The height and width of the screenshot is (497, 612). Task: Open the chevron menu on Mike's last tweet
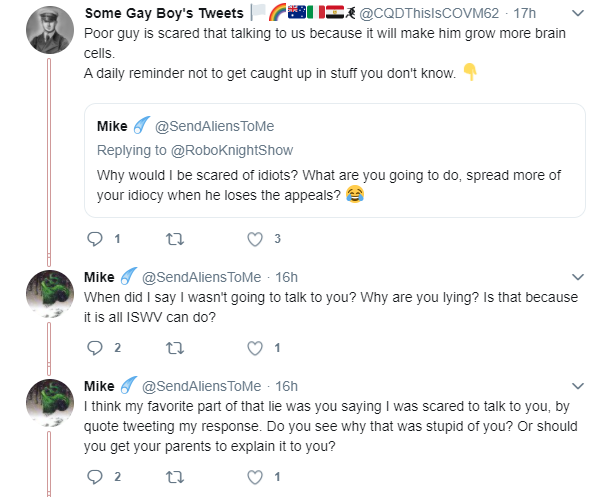coord(578,386)
